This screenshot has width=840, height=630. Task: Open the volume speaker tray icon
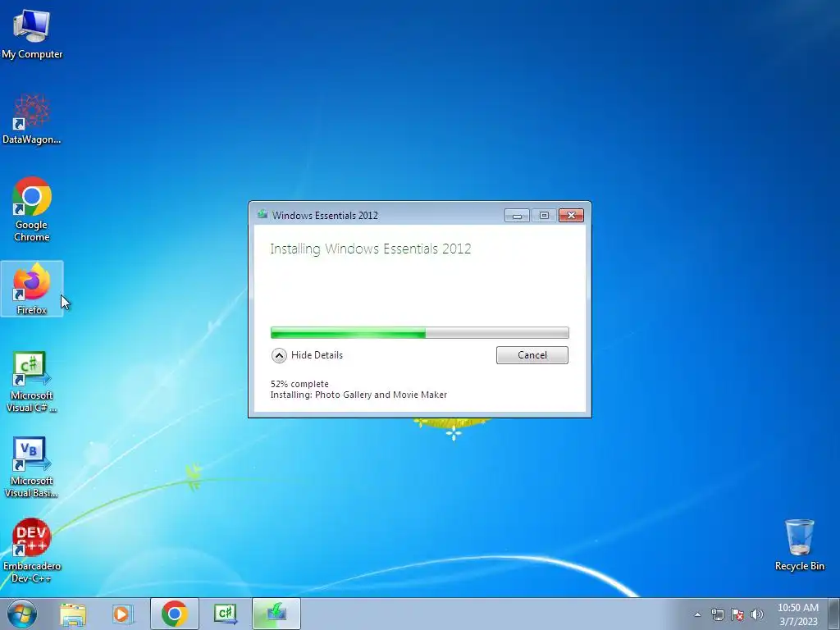coord(757,614)
